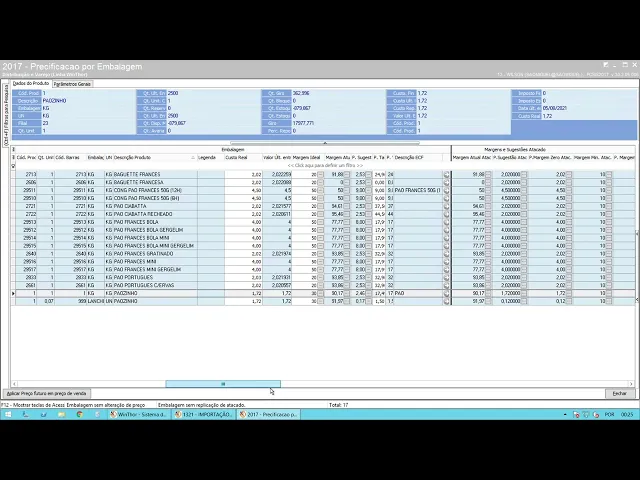The height and width of the screenshot is (480, 640).
Task: Open the Windows Start menu
Action: click(x=8, y=414)
